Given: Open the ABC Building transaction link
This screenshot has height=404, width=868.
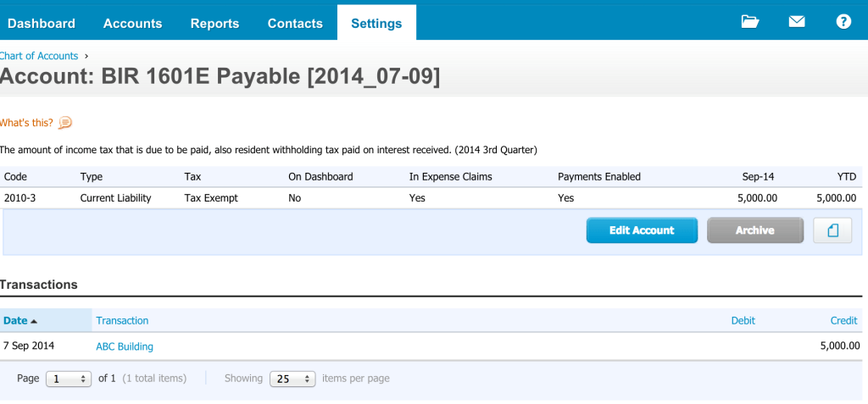Looking at the screenshot, I should pos(125,347).
